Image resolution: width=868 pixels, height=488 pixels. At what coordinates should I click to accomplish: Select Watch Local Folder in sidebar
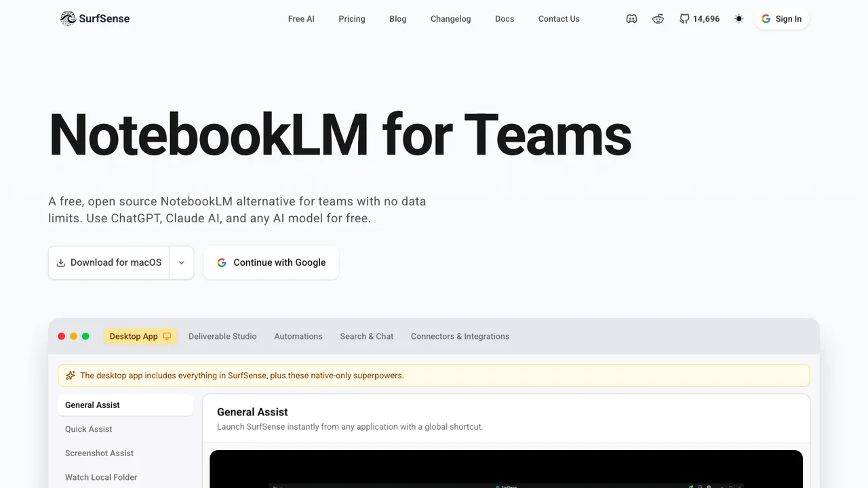(125, 477)
